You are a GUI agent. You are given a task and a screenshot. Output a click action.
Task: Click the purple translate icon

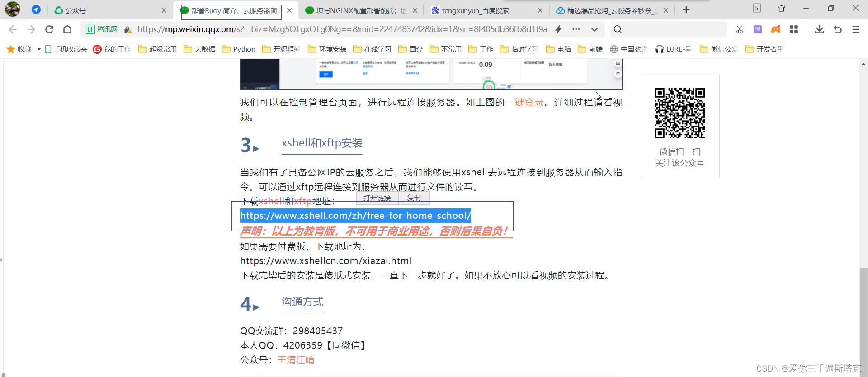coord(758,29)
